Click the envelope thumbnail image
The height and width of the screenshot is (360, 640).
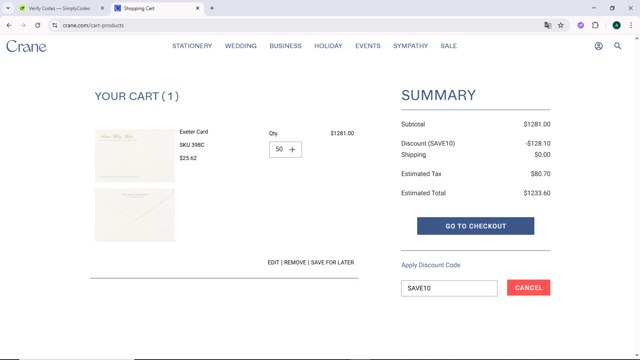coord(135,215)
